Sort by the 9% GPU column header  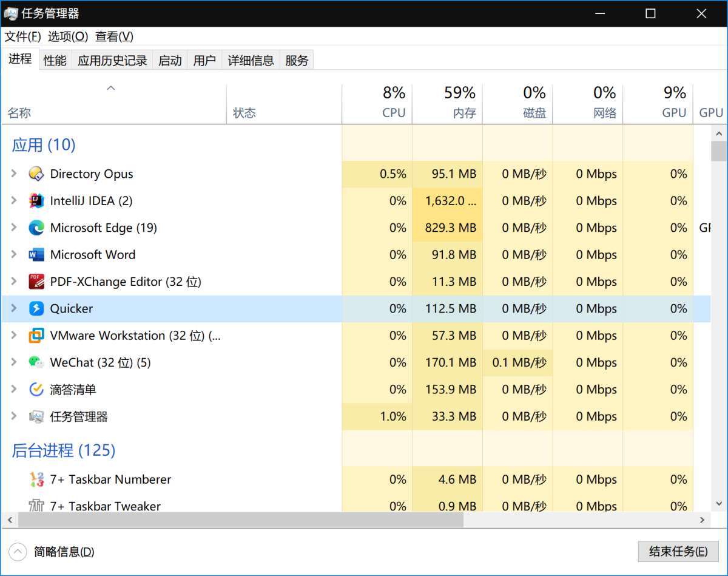(x=658, y=104)
